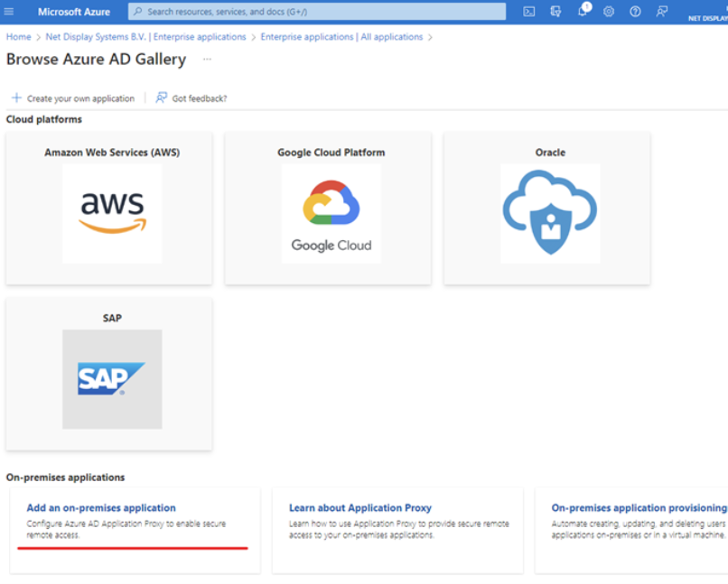The image size is (728, 584).
Task: Open the ellipsis menu next to Browse Azure AD Gallery
Action: (x=207, y=60)
